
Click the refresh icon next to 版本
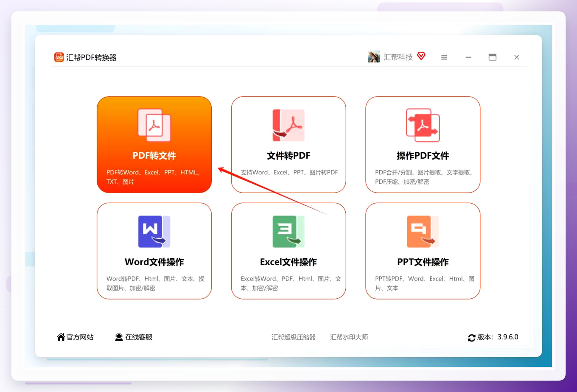(471, 338)
